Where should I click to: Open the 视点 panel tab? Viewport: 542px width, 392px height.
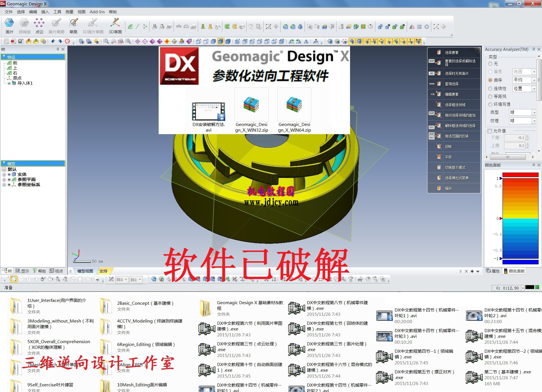click(x=56, y=271)
